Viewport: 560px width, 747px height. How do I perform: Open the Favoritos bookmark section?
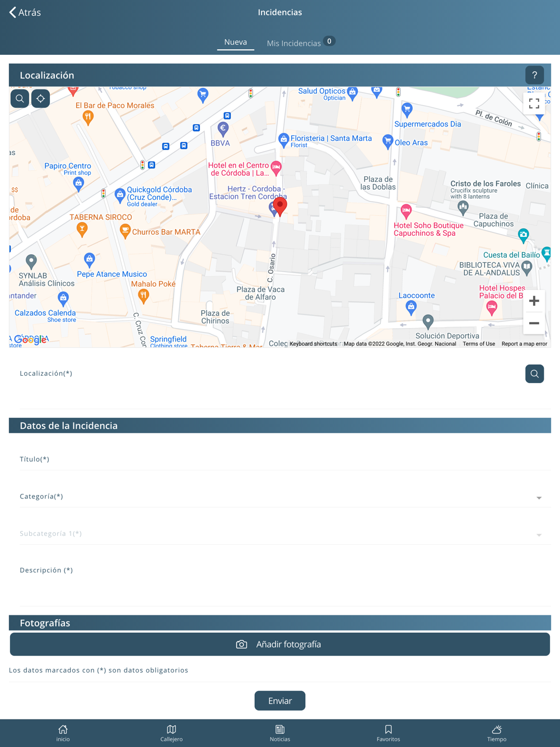(x=388, y=733)
